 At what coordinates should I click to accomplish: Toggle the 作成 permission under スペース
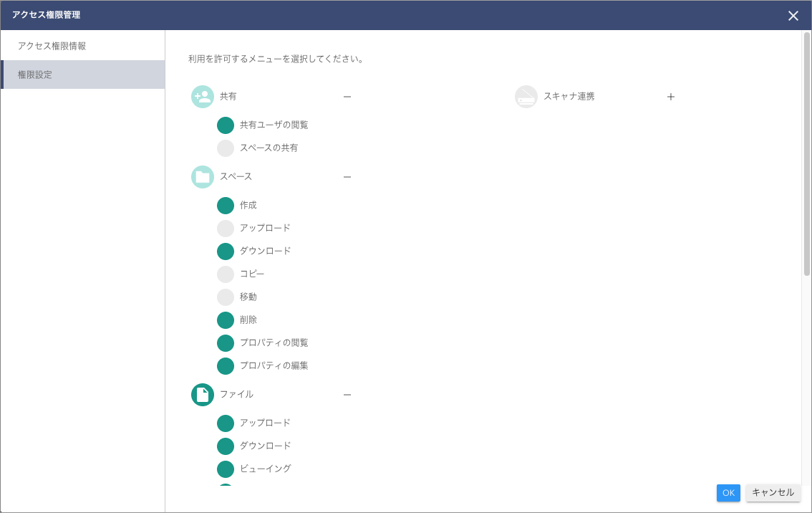225,205
